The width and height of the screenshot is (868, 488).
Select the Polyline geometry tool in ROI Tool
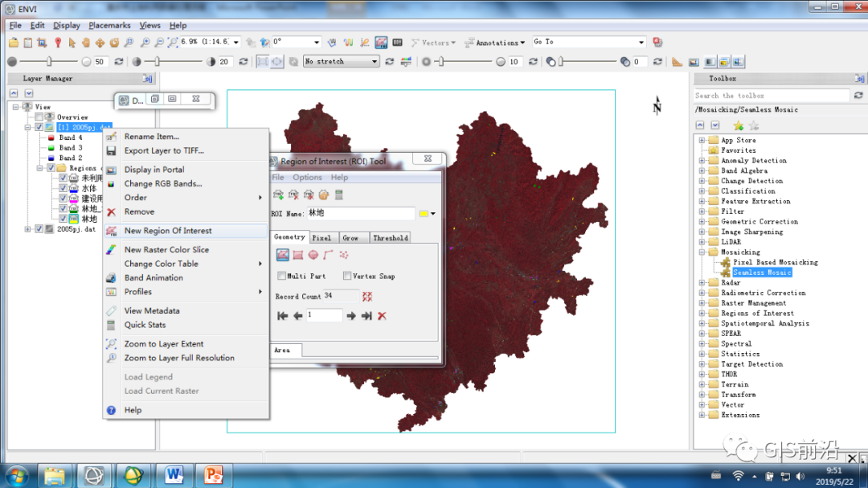pos(328,255)
